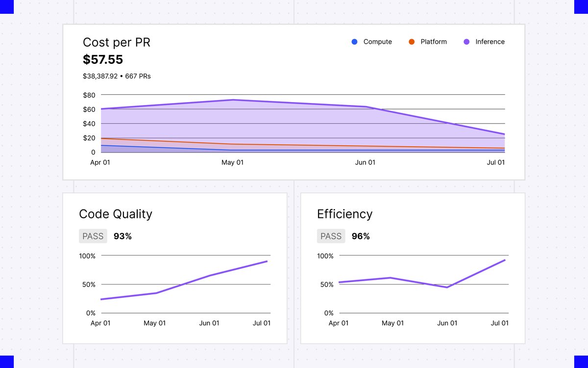Click the orange Platform legend dot
The height and width of the screenshot is (368, 588).
tap(412, 42)
